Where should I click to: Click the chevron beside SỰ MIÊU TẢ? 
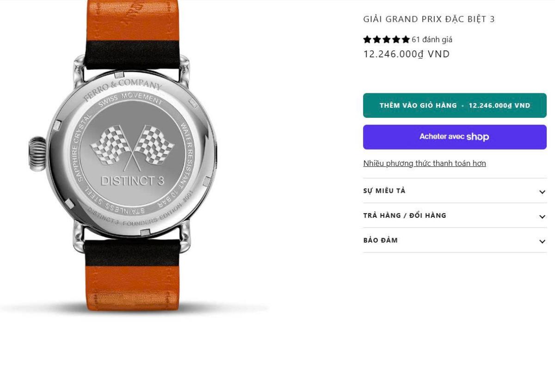pos(542,192)
